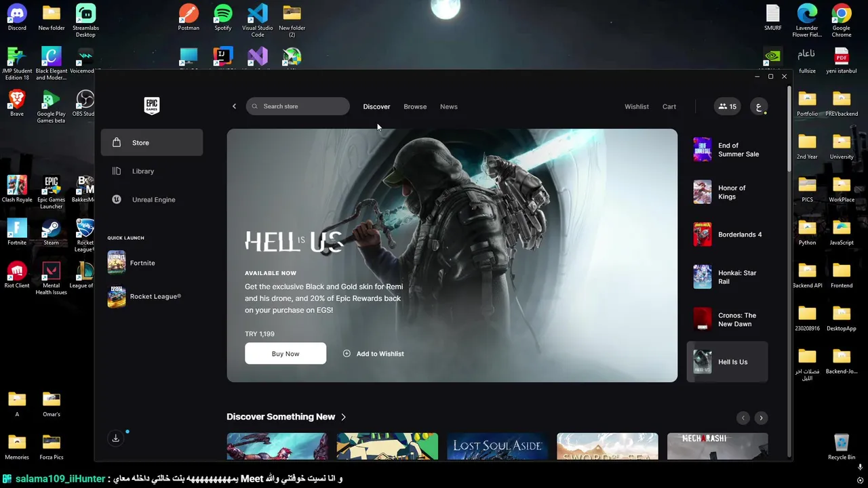This screenshot has height=488, width=868.
Task: Show next Discover Something New games
Action: [761, 418]
